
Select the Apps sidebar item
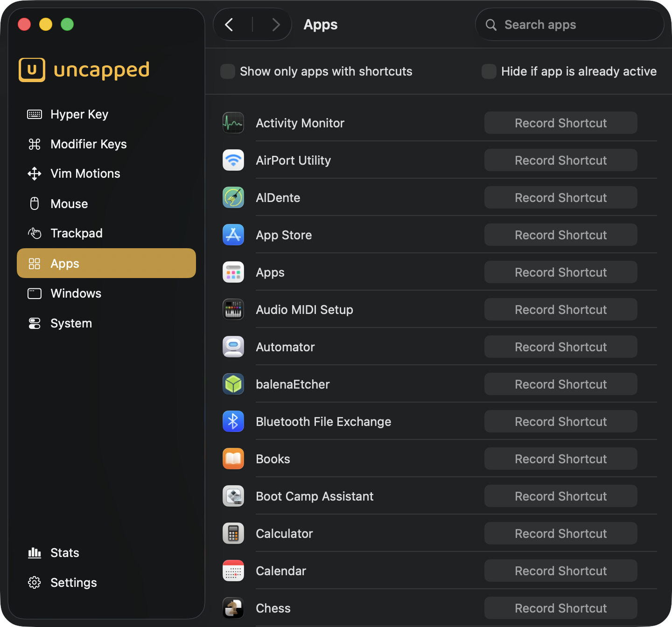point(106,263)
